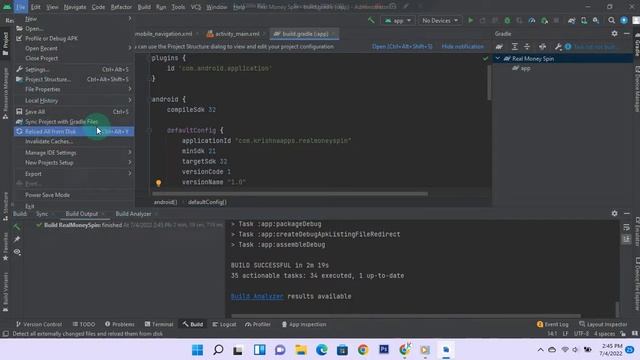Switch to activity_main.xml editor tab
Screen dimensions: 640x360
(x=236, y=34)
